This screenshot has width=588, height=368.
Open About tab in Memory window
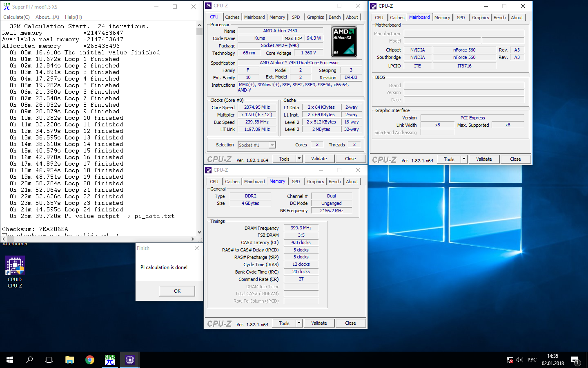pos(352,182)
